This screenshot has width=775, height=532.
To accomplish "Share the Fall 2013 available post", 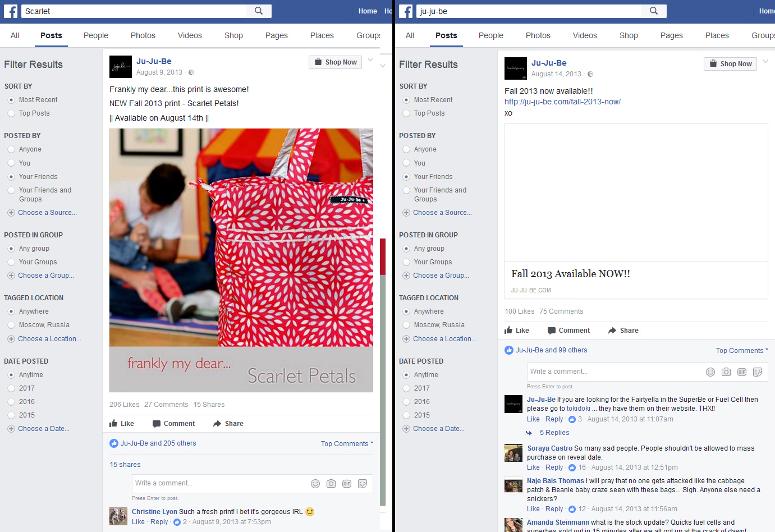I will 623,331.
